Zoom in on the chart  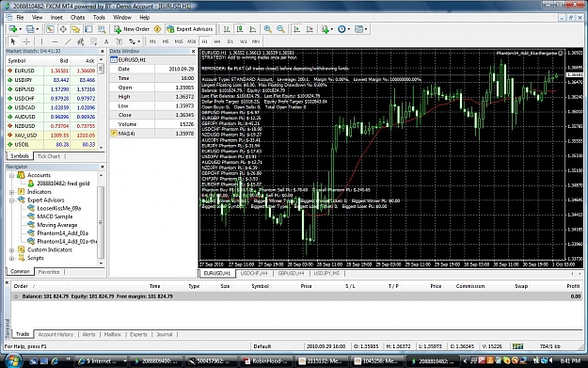[268, 29]
